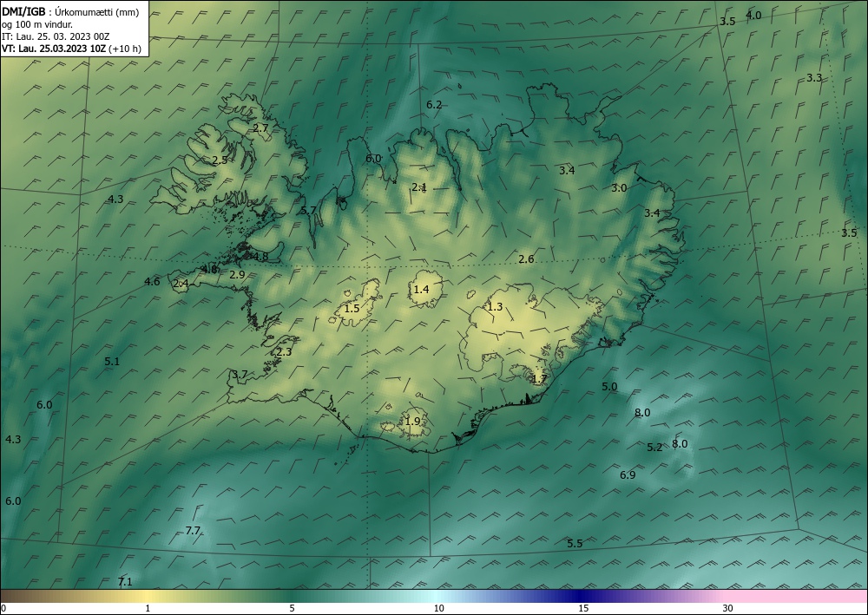The height and width of the screenshot is (615, 868).
Task: Click the 2.3 value label
Action: point(284,352)
